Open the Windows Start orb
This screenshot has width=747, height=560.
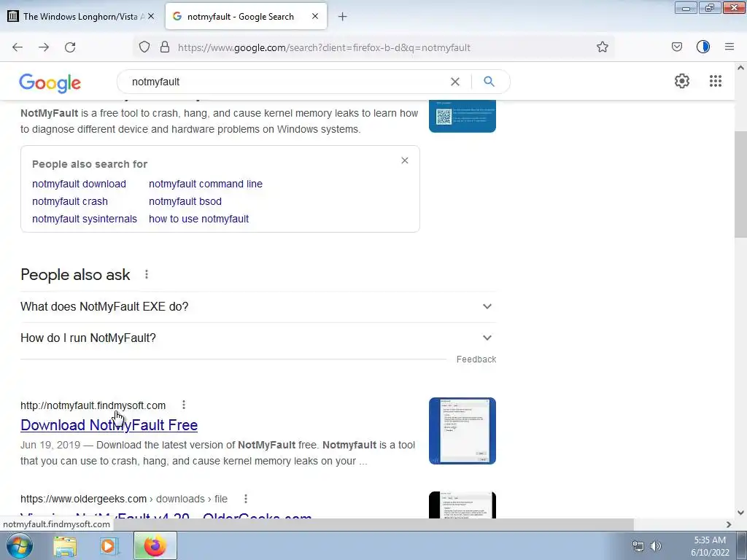coord(20,545)
